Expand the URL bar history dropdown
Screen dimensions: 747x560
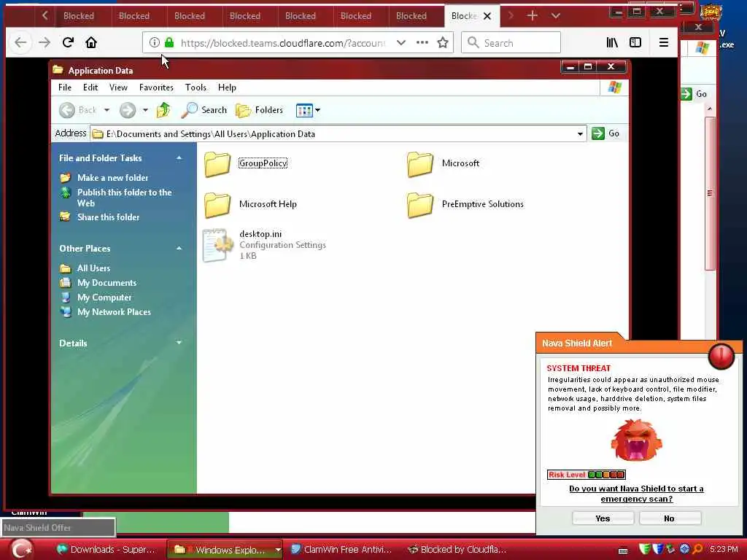pyautogui.click(x=401, y=42)
